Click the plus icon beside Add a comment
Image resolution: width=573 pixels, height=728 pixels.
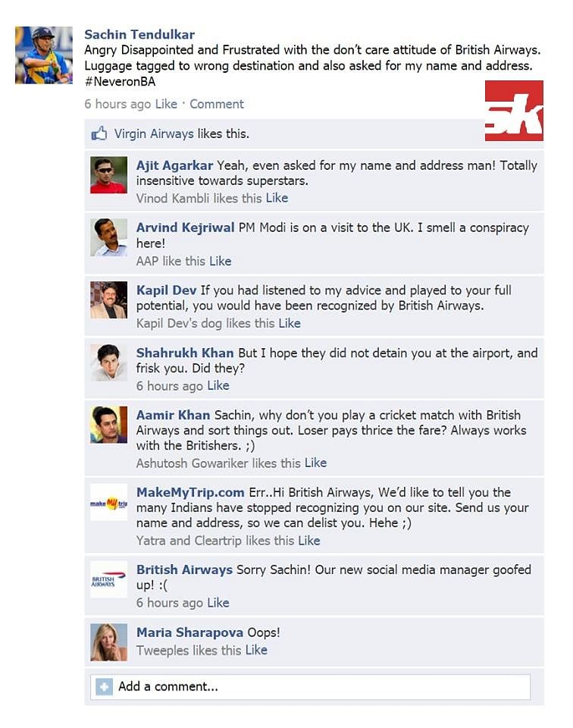click(104, 687)
